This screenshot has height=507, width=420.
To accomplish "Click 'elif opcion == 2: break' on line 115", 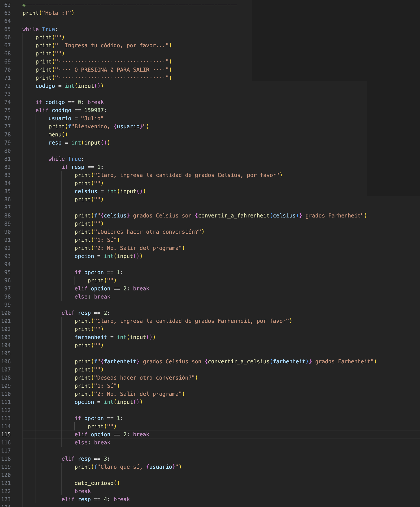I will coord(112,435).
